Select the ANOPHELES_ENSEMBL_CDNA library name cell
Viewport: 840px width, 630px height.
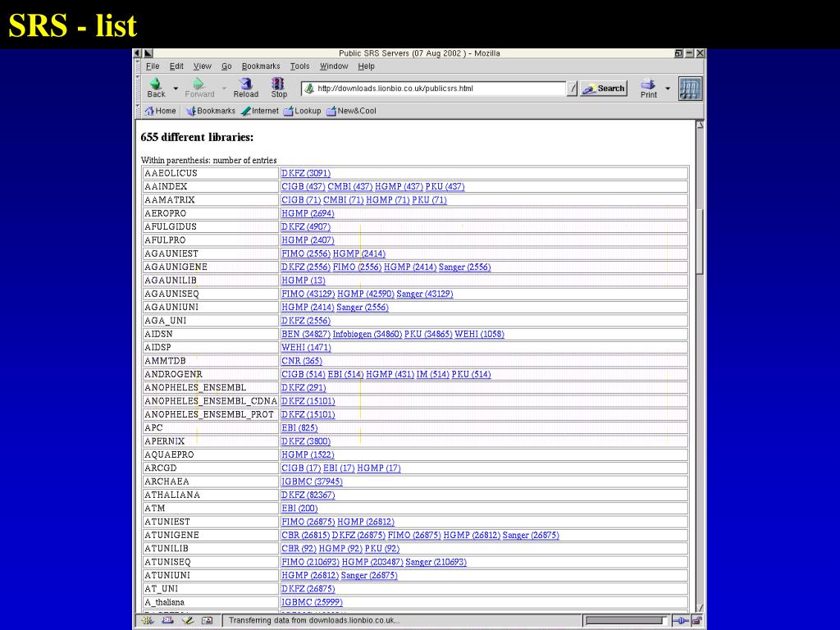point(211,400)
